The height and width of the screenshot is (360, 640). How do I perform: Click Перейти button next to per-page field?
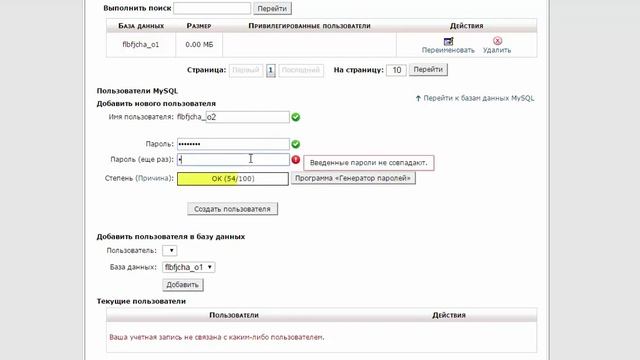pyautogui.click(x=428, y=69)
